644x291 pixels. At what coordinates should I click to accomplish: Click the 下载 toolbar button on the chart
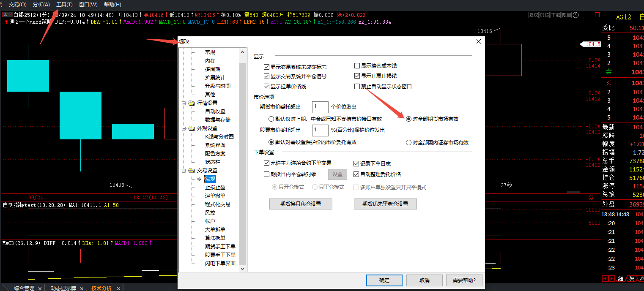(556, 15)
